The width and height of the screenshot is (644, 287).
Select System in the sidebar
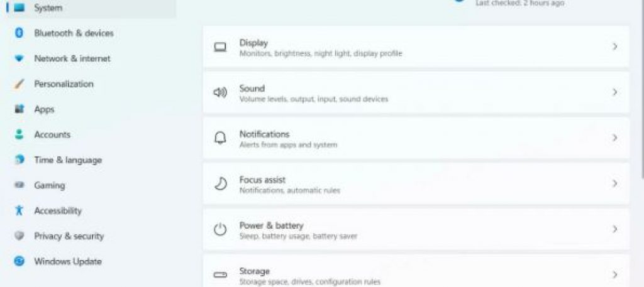48,8
